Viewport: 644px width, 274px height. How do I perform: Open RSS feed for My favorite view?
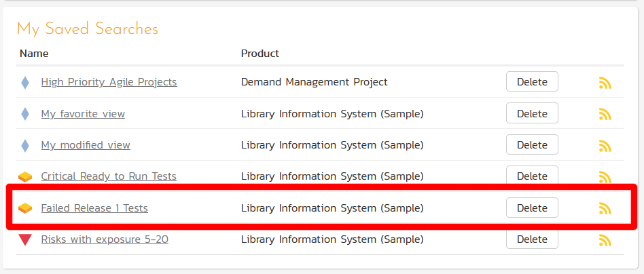tap(605, 114)
